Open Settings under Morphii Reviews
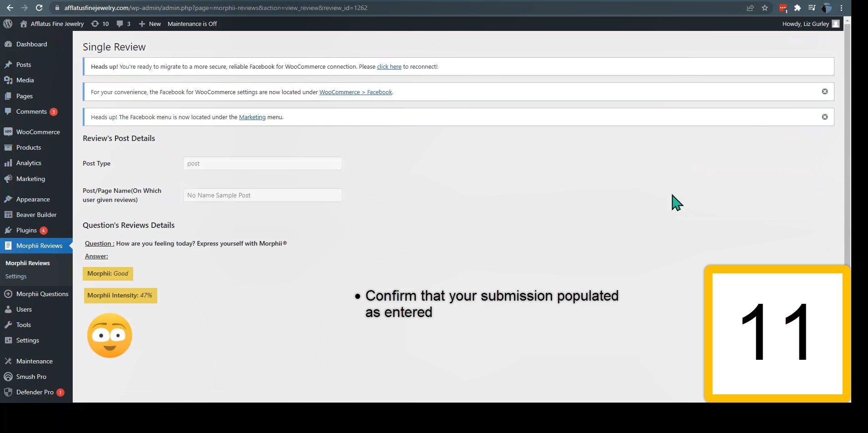The image size is (868, 433). (x=16, y=276)
